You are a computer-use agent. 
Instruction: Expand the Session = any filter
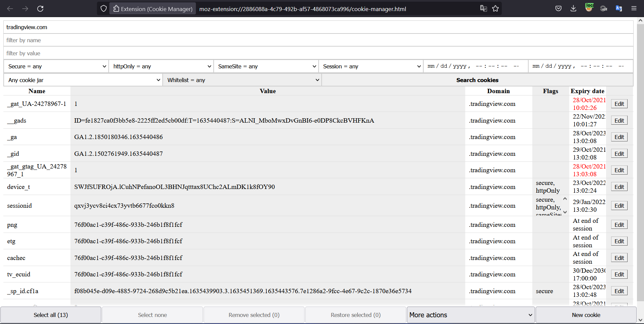(371, 66)
